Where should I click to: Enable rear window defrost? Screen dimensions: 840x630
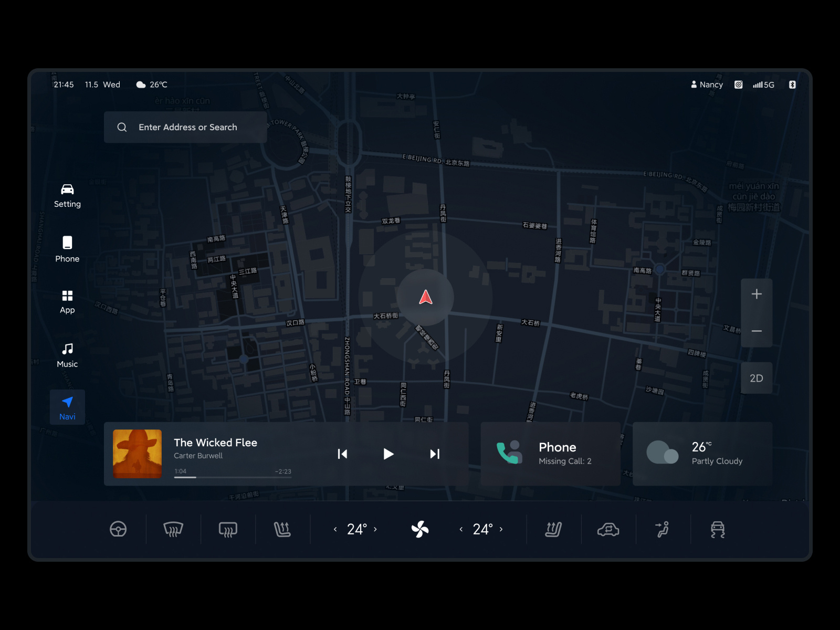pos(227,529)
